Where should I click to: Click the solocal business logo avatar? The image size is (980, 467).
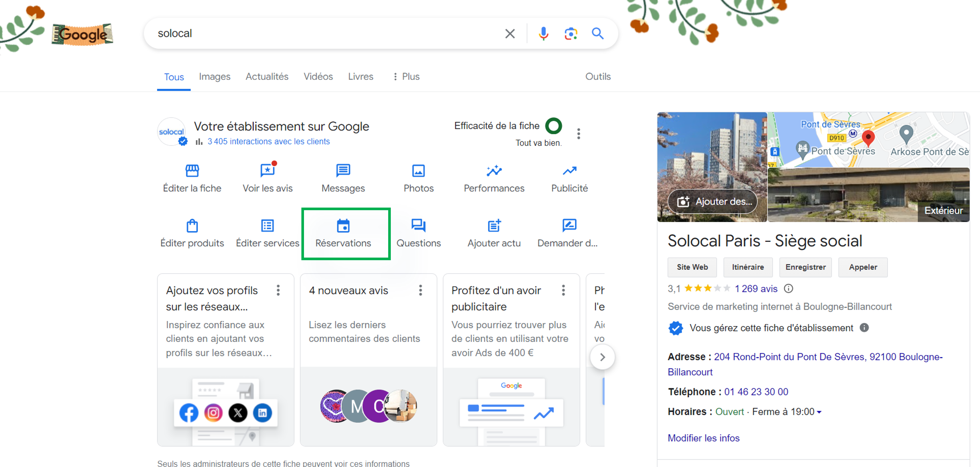click(172, 132)
